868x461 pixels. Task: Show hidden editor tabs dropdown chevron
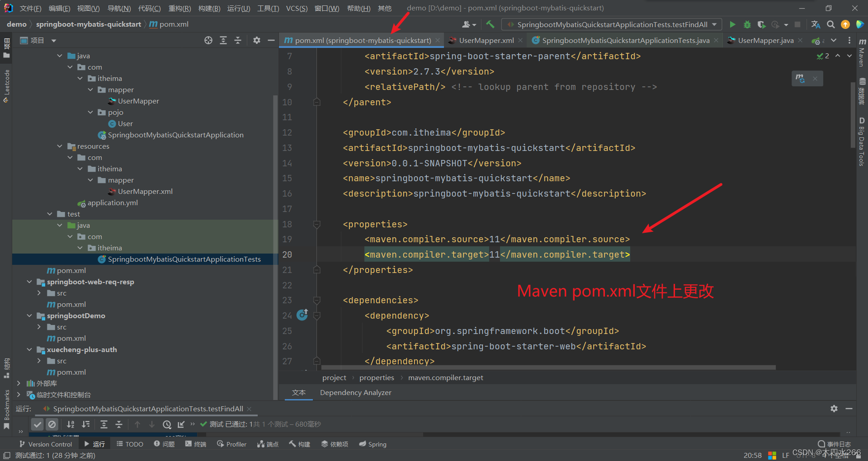click(834, 40)
